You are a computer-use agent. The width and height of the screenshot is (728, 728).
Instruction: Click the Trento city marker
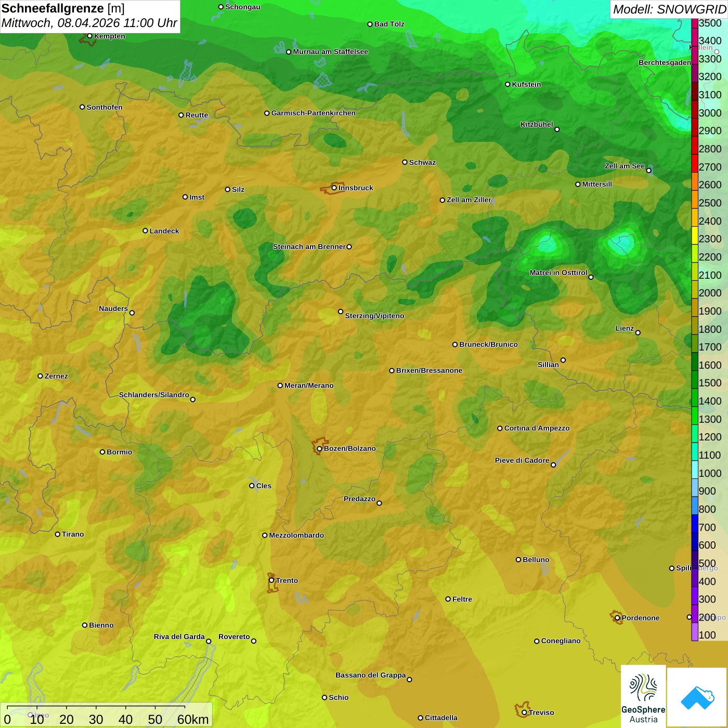coord(271,580)
